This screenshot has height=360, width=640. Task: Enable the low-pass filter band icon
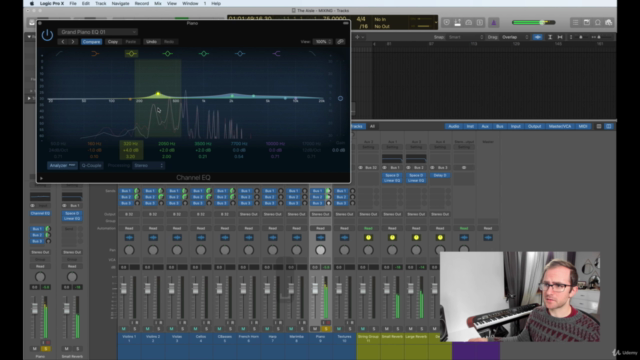312,53
